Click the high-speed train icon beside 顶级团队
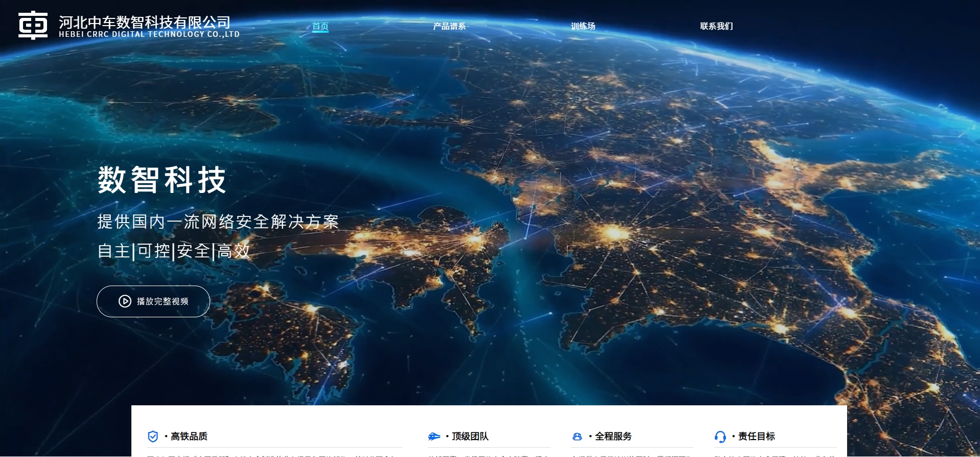 (x=434, y=436)
